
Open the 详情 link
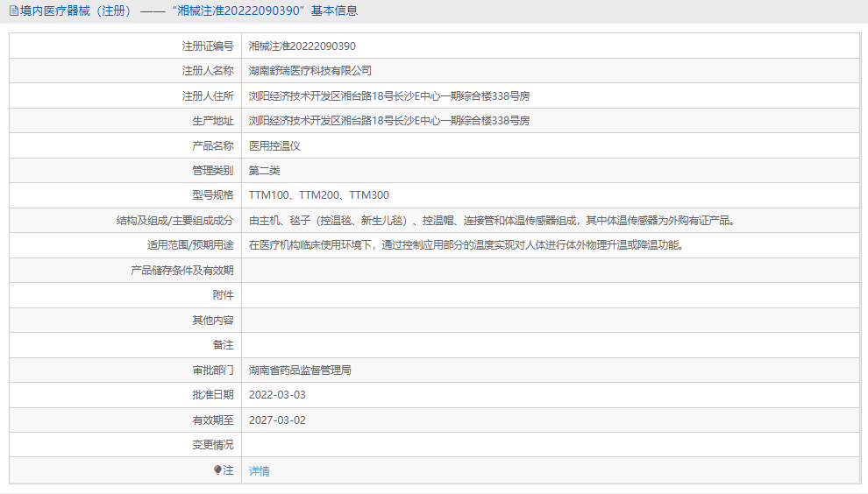tap(259, 470)
